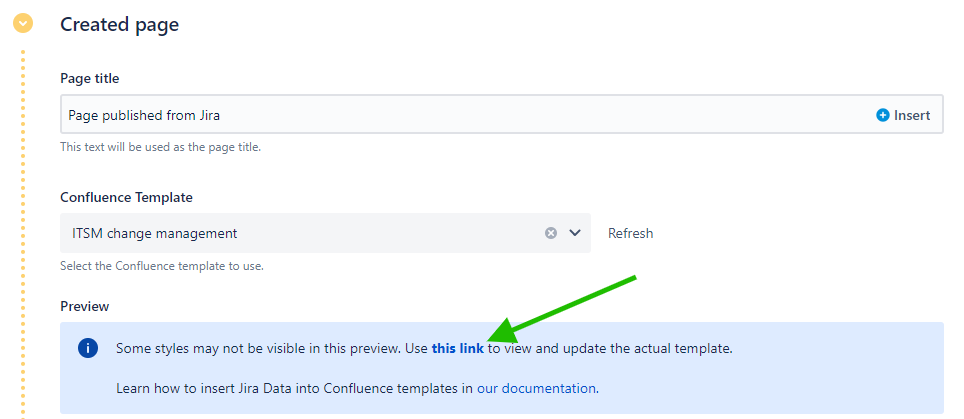
Task: Expand the Confluence Template dropdown arrow
Action: click(575, 233)
